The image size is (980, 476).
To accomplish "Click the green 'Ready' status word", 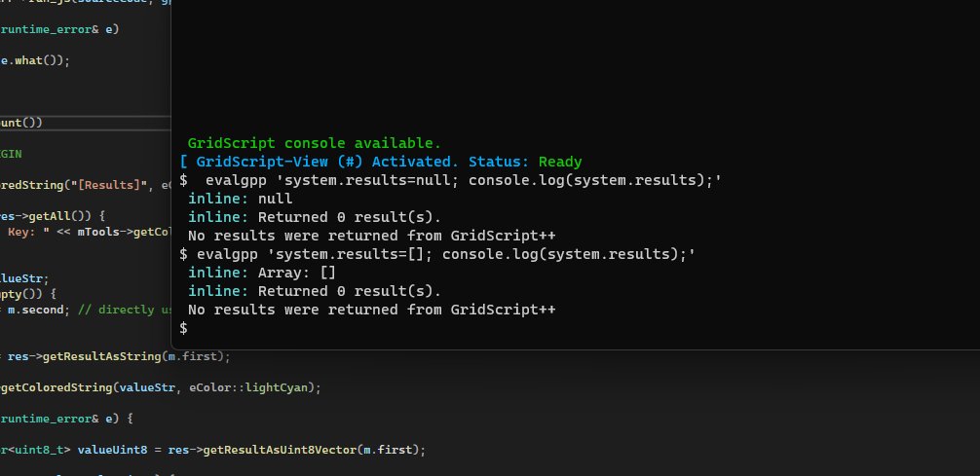I will click(x=560, y=162).
